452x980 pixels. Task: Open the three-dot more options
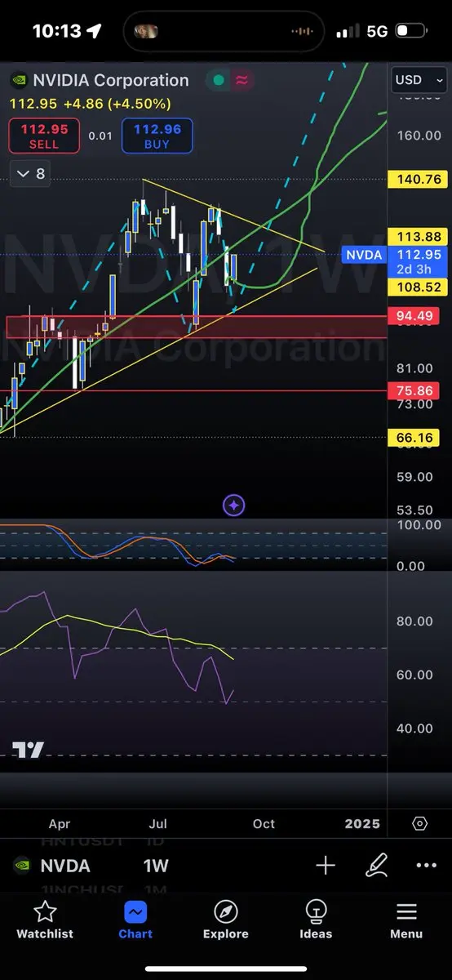pyautogui.click(x=427, y=866)
